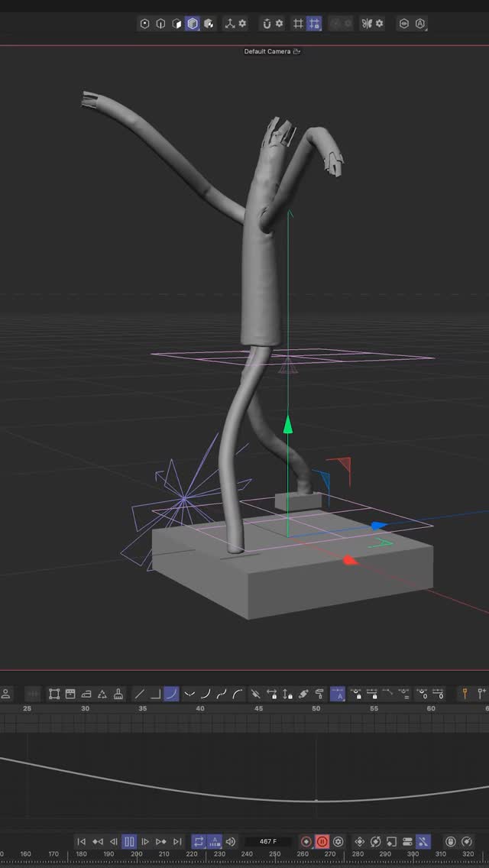
Task: Select the Texture mode checkered cube icon
Action: tap(209, 24)
